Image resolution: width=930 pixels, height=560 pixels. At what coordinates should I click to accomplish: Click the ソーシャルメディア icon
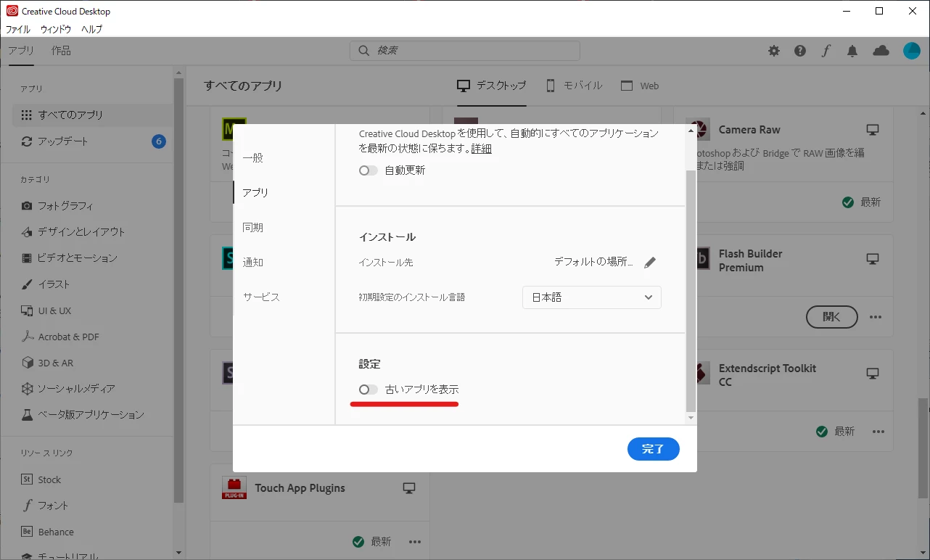(27, 389)
